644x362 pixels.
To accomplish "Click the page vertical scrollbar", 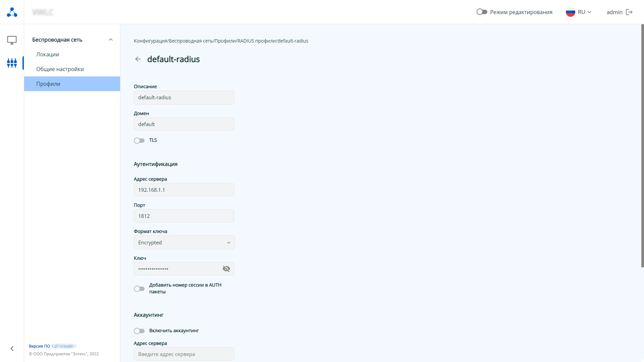I will click(x=642, y=146).
